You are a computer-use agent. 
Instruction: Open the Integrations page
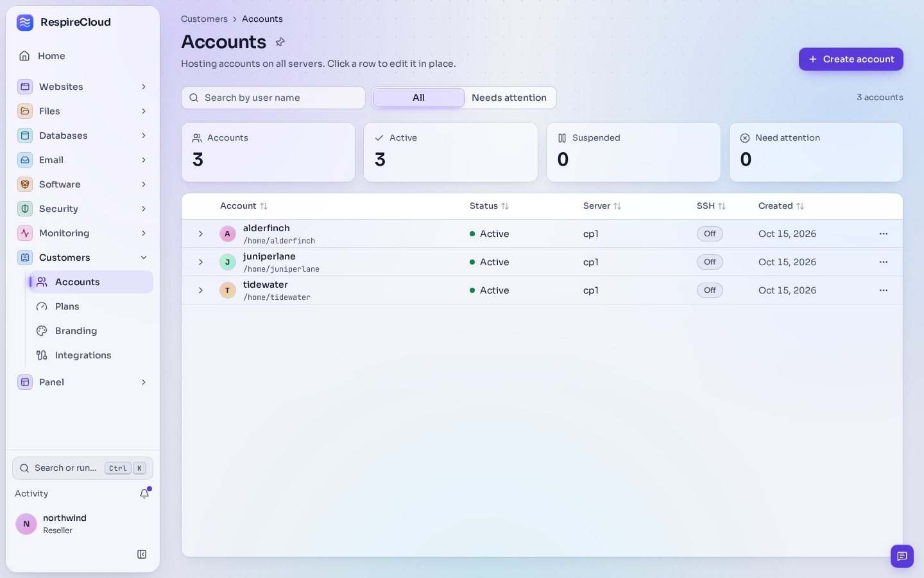click(x=91, y=355)
